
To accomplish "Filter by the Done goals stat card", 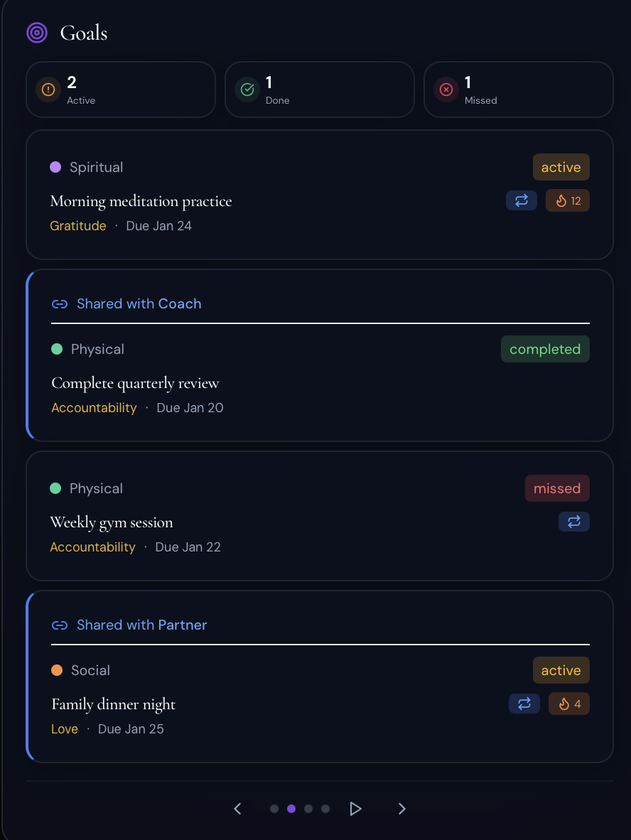I will pyautogui.click(x=320, y=90).
